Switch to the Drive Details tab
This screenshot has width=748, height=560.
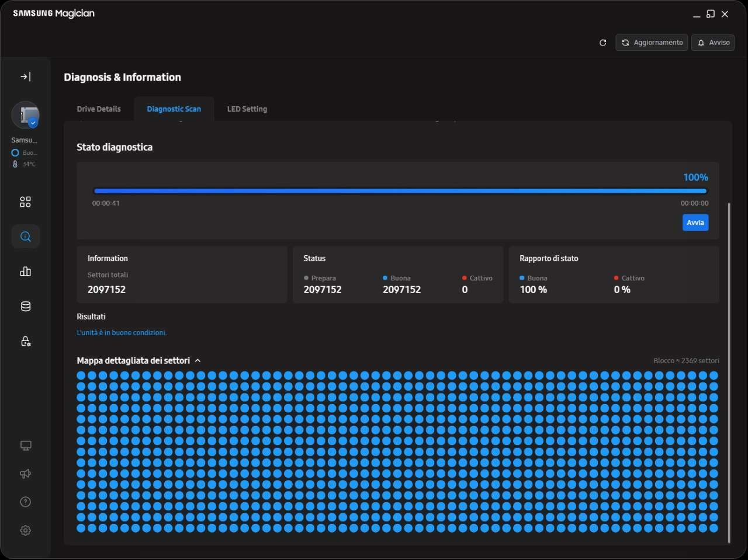click(99, 109)
